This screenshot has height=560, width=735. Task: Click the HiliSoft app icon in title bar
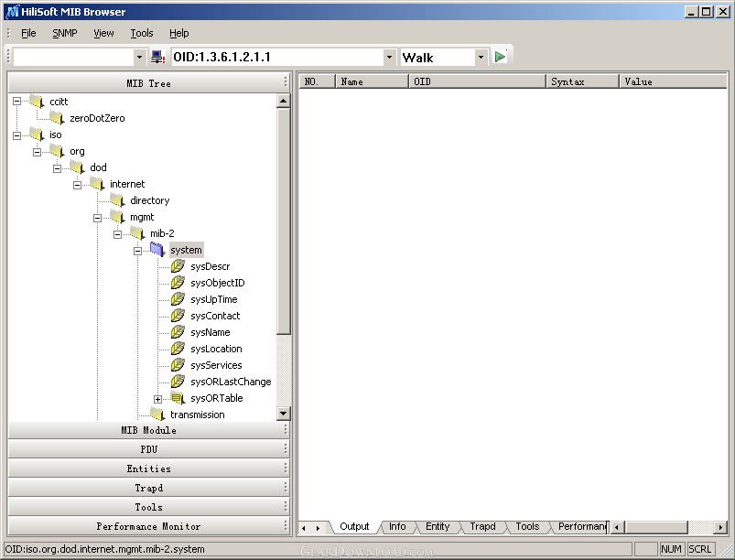[12, 11]
